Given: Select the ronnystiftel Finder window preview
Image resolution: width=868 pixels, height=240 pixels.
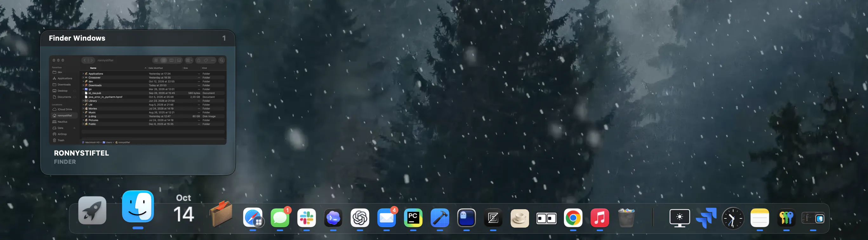Looking at the screenshot, I should (x=138, y=100).
